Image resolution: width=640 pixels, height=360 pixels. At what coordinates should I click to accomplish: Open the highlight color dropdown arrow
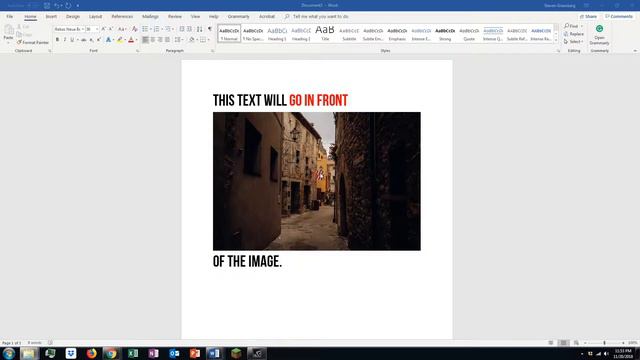pyautogui.click(x=125, y=40)
